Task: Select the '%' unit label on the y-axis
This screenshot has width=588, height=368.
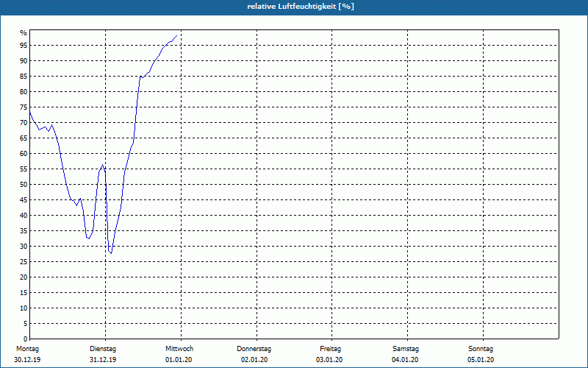Action: (x=24, y=33)
